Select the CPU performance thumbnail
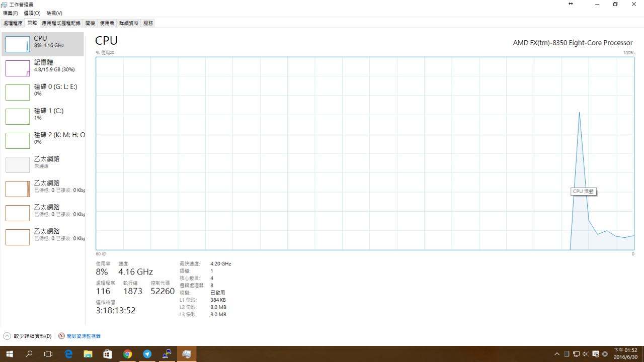 [18, 44]
